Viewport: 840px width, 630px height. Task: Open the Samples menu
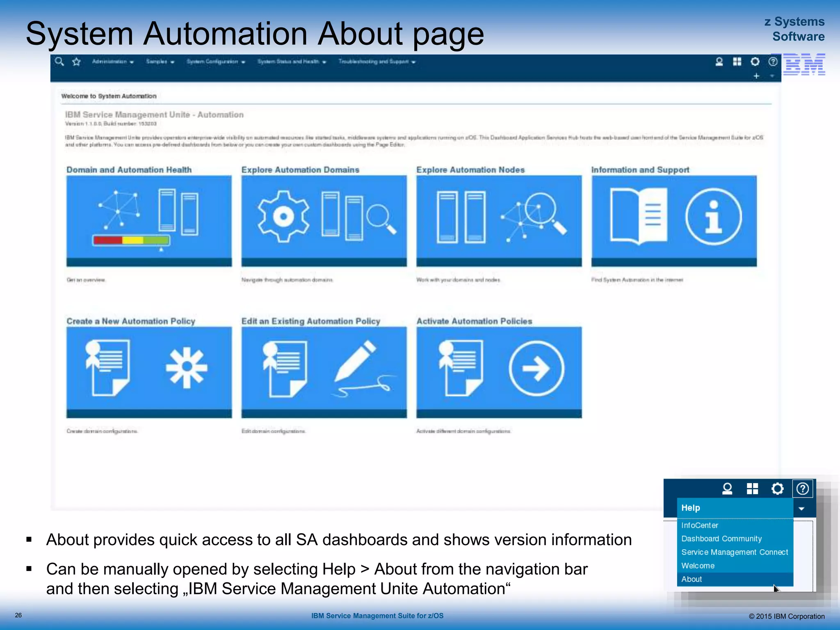point(160,62)
